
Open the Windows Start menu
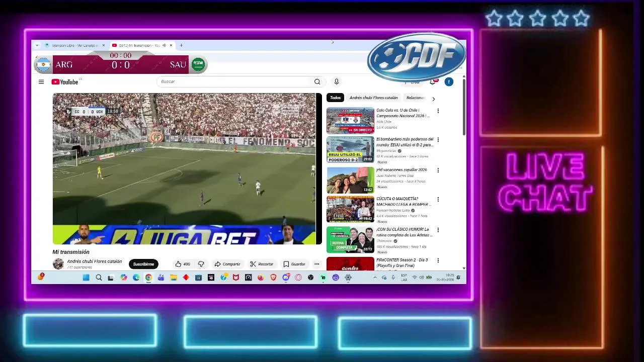pyautogui.click(x=86, y=278)
